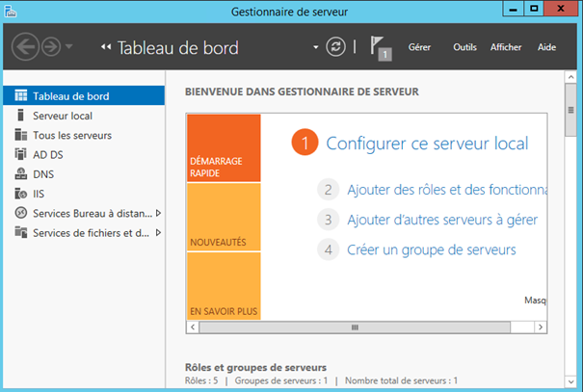Open the Outils menu
The width and height of the screenshot is (583, 392).
pyautogui.click(x=464, y=47)
